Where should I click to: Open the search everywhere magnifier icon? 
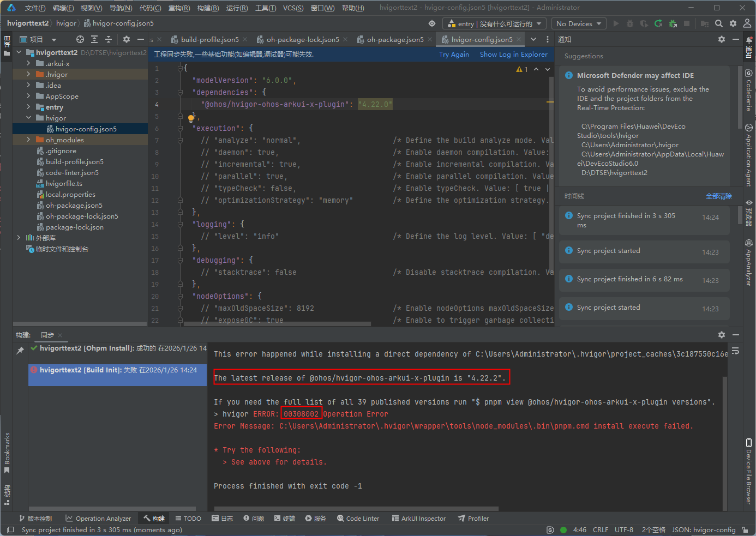[x=719, y=23]
